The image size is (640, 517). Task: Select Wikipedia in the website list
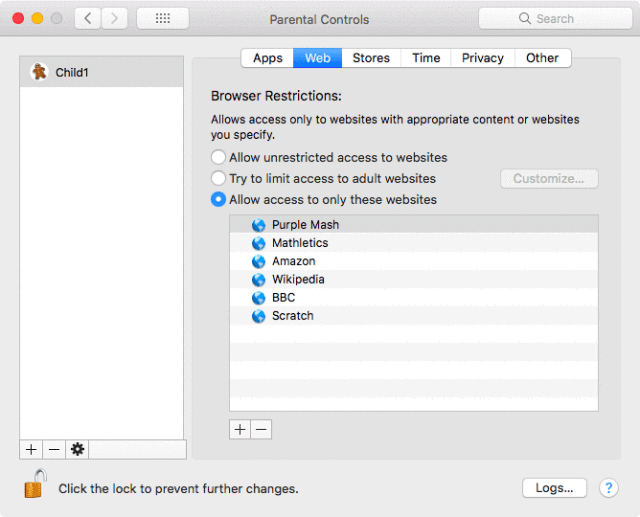coord(414,280)
